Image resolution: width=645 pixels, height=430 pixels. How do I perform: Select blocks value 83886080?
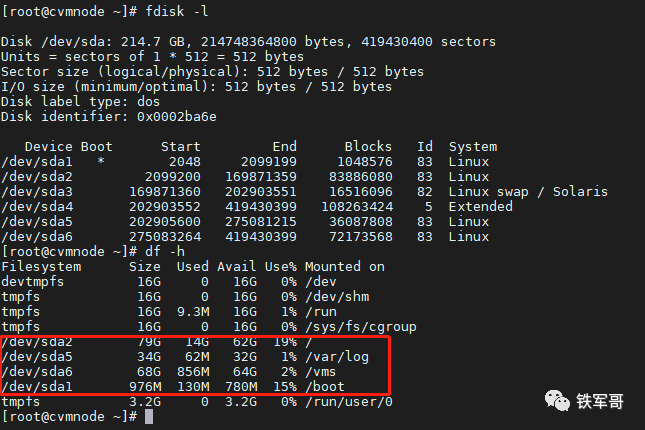(x=360, y=177)
